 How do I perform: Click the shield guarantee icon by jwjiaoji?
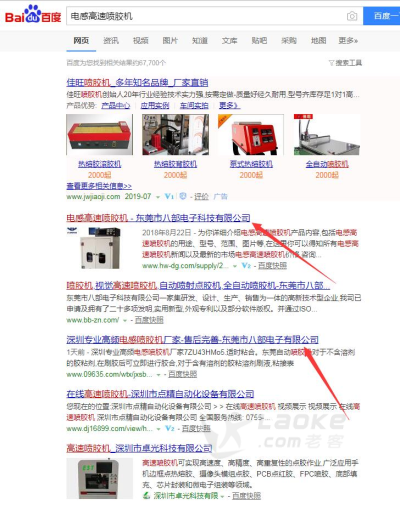click(x=183, y=196)
